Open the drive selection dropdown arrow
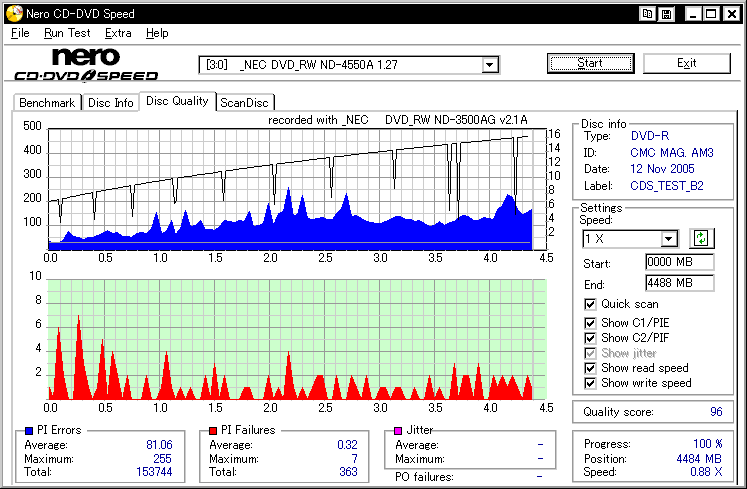The width and height of the screenshot is (747, 489). click(x=489, y=65)
